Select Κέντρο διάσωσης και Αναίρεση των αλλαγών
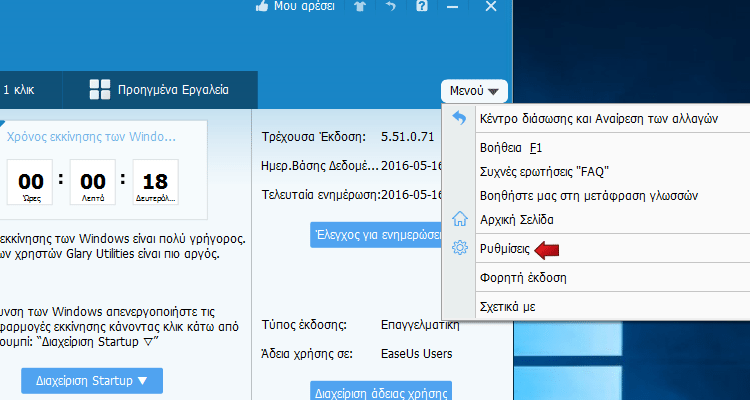The width and height of the screenshot is (750, 400). (x=599, y=119)
